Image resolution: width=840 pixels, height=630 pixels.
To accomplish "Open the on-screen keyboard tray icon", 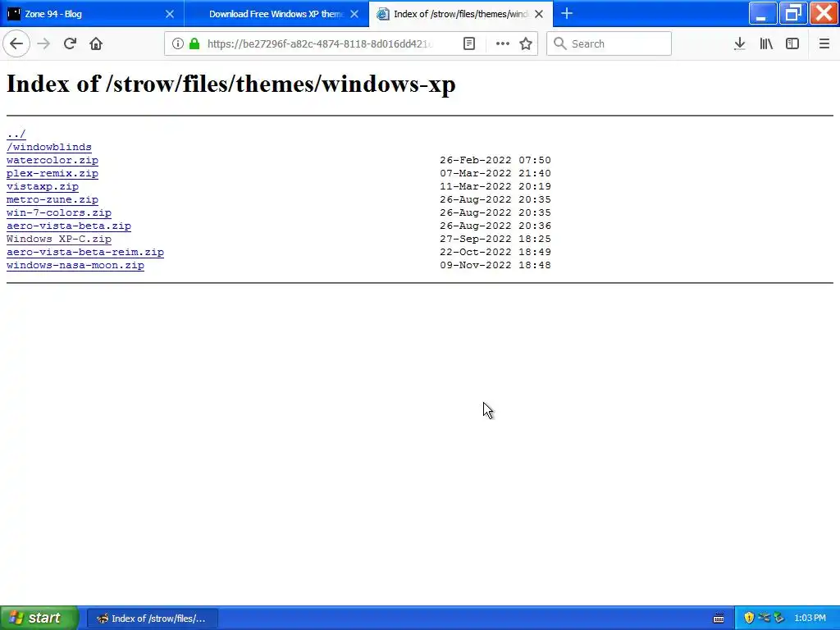I will click(719, 619).
